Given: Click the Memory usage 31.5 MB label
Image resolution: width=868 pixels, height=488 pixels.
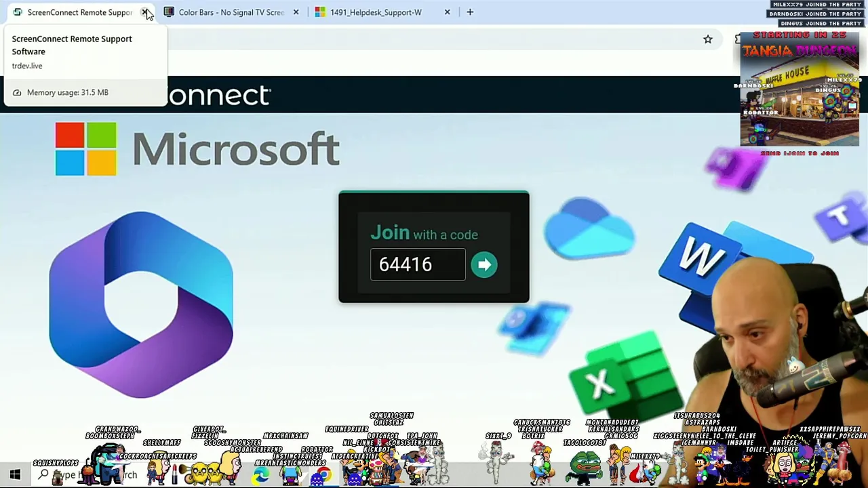Looking at the screenshot, I should (x=67, y=92).
